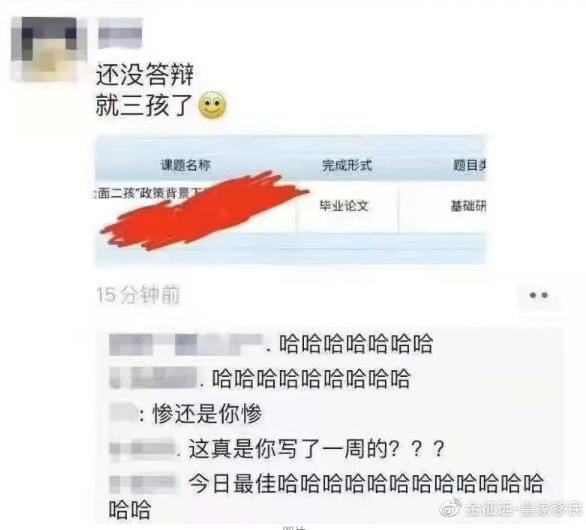Tap the Weibo logo watermark
586x530 pixels.
[451, 508]
